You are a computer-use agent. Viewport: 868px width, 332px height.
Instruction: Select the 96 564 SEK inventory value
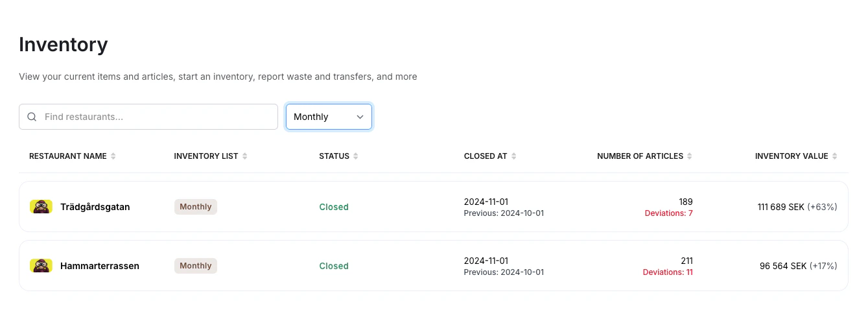click(x=783, y=266)
